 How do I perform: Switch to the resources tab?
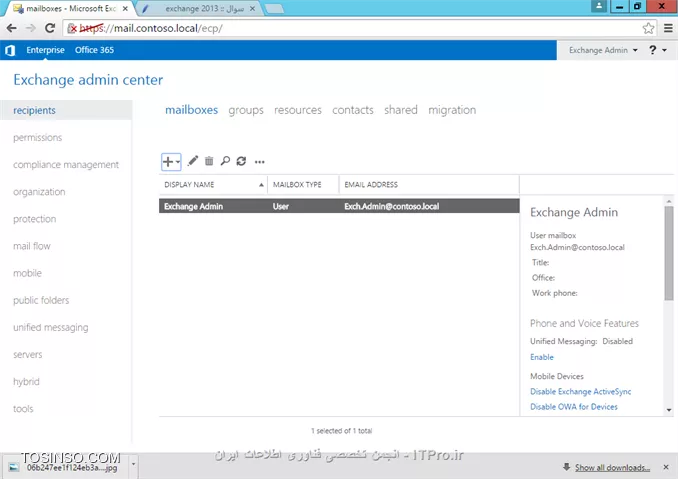coord(298,110)
